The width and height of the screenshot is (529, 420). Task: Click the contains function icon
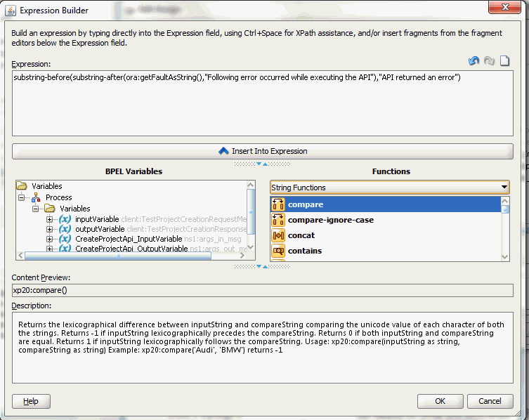(278, 251)
